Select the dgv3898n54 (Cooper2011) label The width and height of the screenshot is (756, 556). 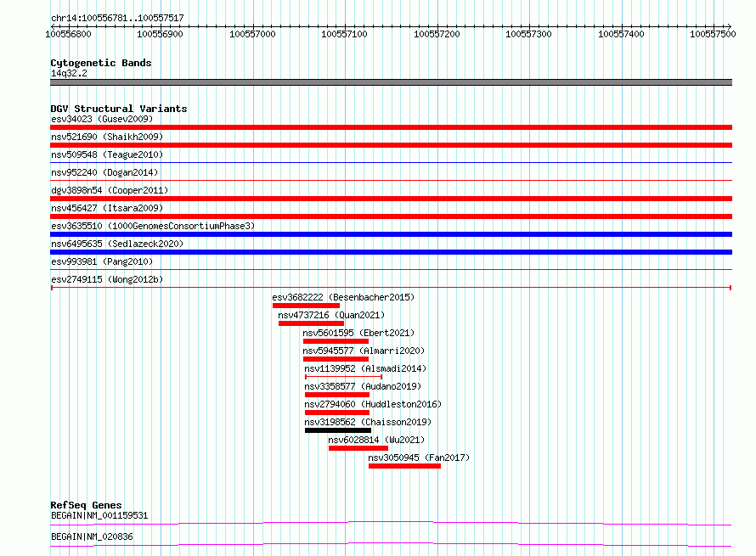point(110,190)
